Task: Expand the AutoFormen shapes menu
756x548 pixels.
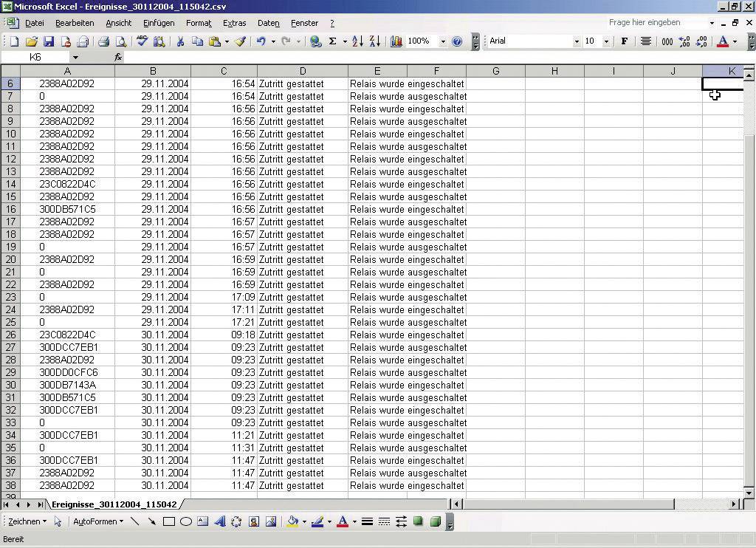Action: coord(122,521)
